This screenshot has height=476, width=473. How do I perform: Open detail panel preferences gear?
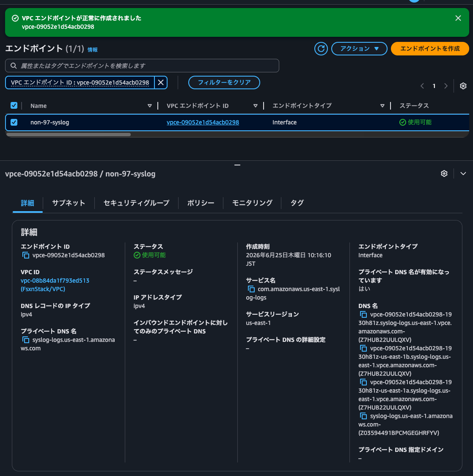[444, 173]
